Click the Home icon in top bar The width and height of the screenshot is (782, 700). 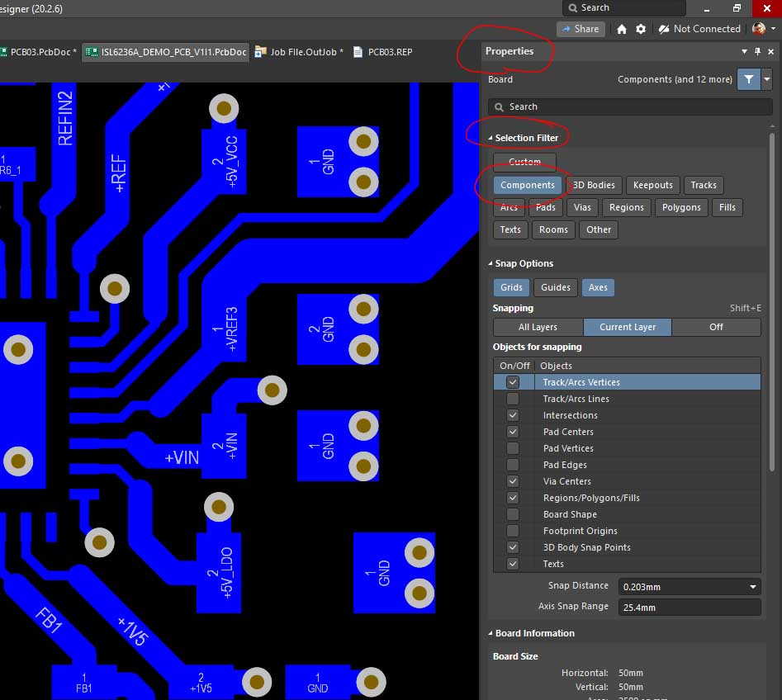pyautogui.click(x=622, y=29)
